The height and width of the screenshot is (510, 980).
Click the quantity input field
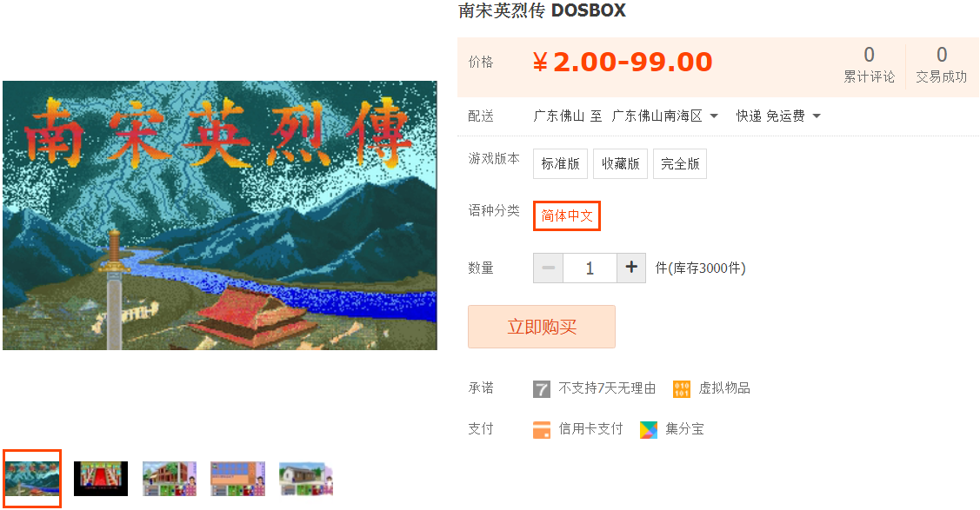(x=590, y=268)
